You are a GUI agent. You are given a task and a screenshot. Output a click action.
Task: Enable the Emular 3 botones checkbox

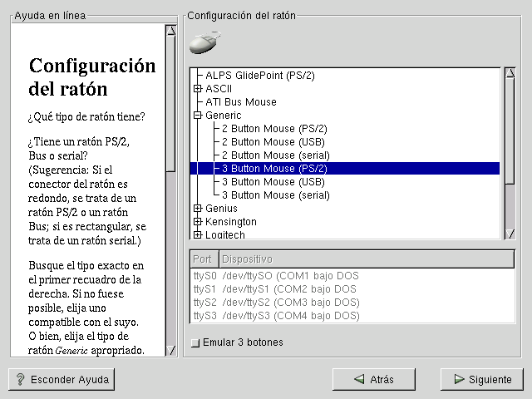pos(195,342)
